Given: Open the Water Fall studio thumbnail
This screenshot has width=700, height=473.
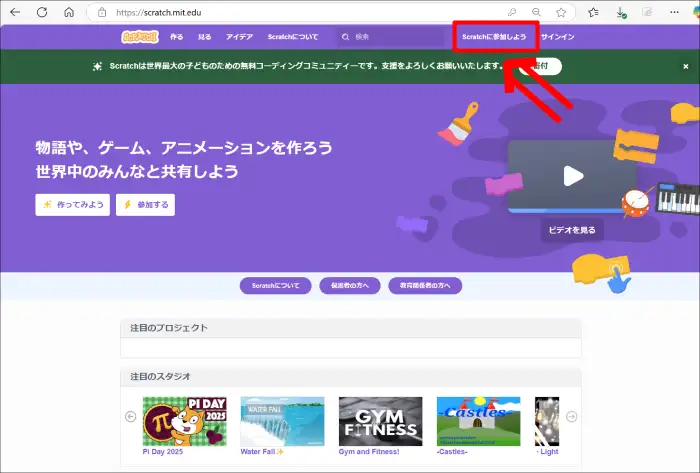Looking at the screenshot, I should 283,421.
